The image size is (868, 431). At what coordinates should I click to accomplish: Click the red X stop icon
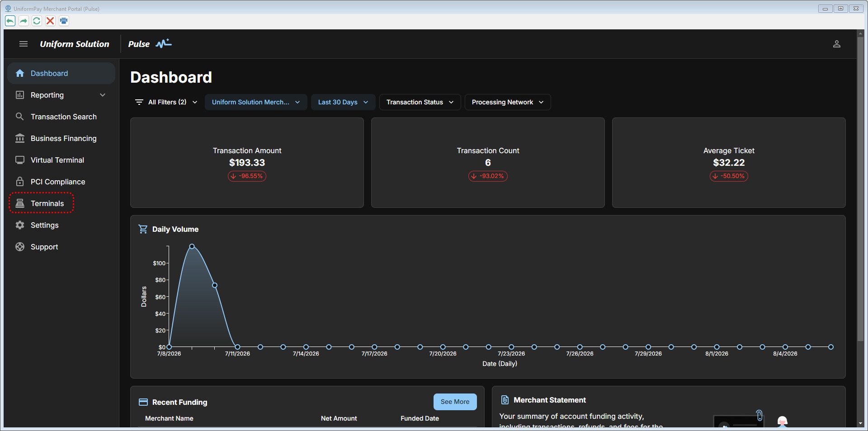pos(50,21)
